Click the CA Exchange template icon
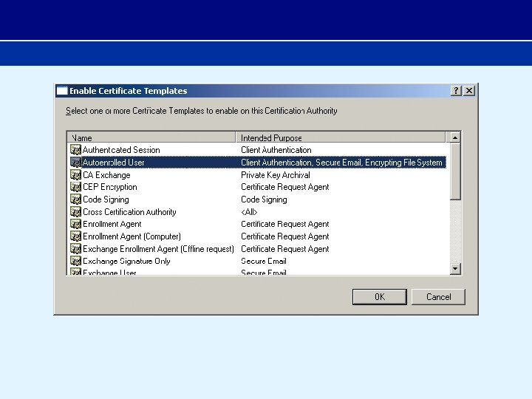Image resolution: width=532 pixels, height=399 pixels. click(x=75, y=174)
